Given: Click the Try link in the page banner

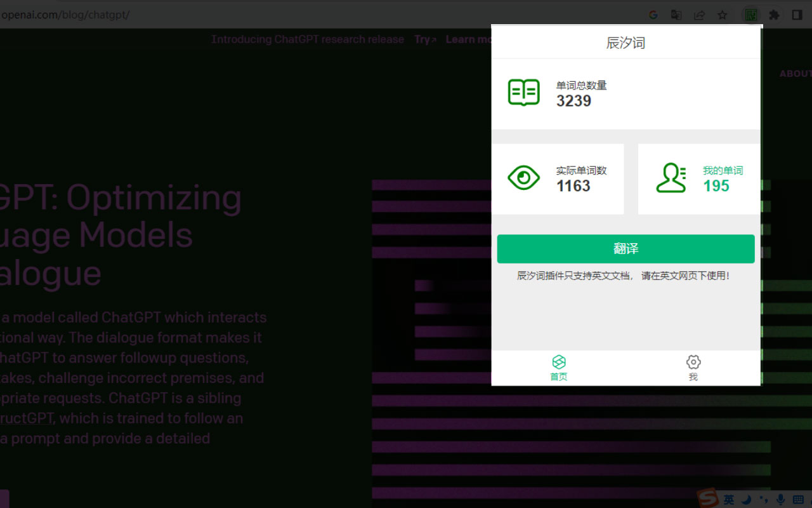Looking at the screenshot, I should point(425,39).
